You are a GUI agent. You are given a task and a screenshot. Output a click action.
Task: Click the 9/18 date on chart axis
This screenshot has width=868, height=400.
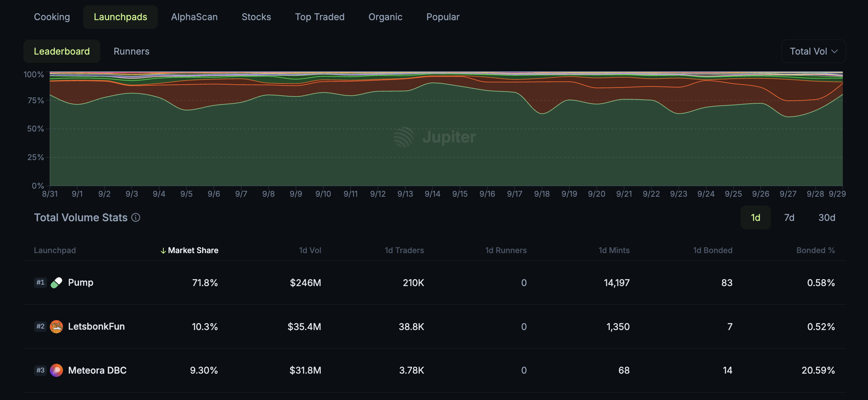coord(542,194)
